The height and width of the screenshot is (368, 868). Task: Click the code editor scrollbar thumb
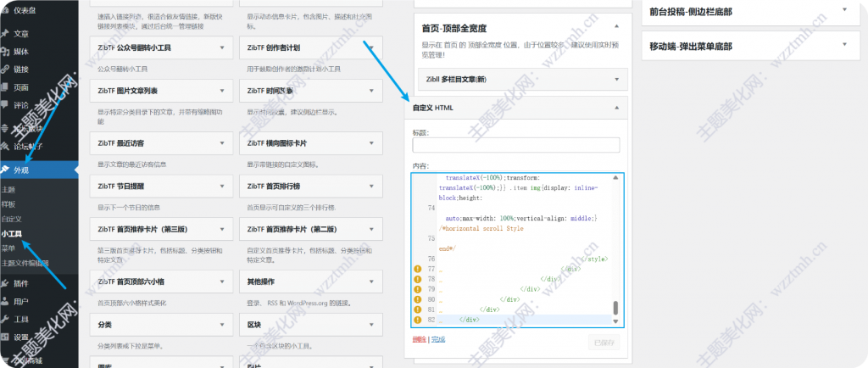coord(615,309)
